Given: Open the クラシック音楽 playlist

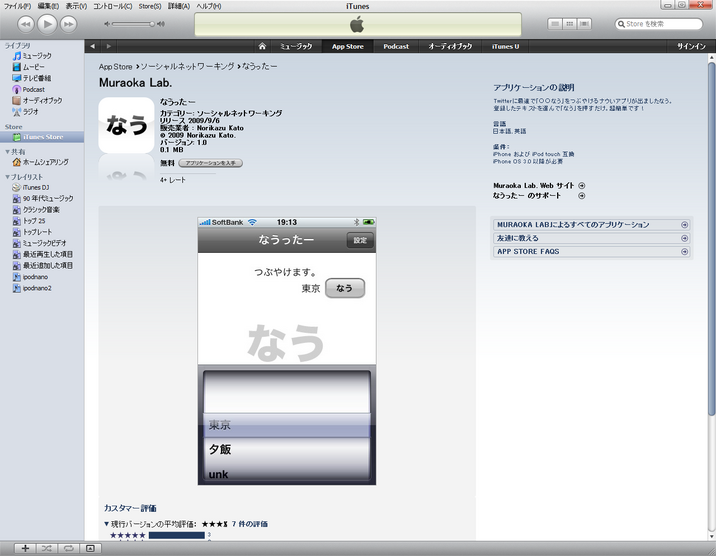Looking at the screenshot, I should 36,210.
